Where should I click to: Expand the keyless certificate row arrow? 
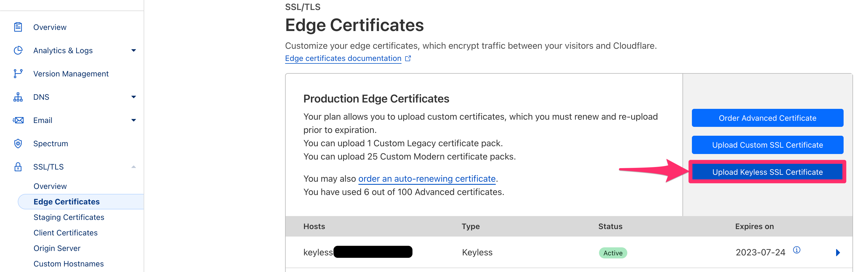pos(838,253)
